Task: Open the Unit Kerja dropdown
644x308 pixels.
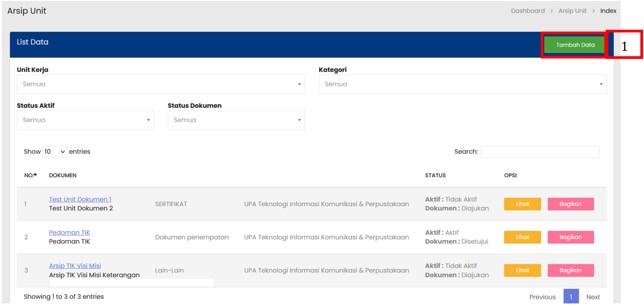Action: 160,84
